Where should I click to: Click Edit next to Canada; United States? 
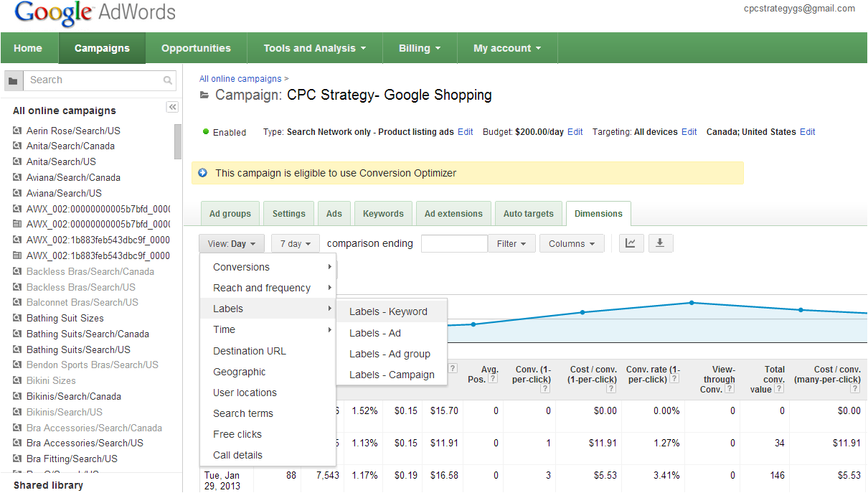pyautogui.click(x=808, y=132)
